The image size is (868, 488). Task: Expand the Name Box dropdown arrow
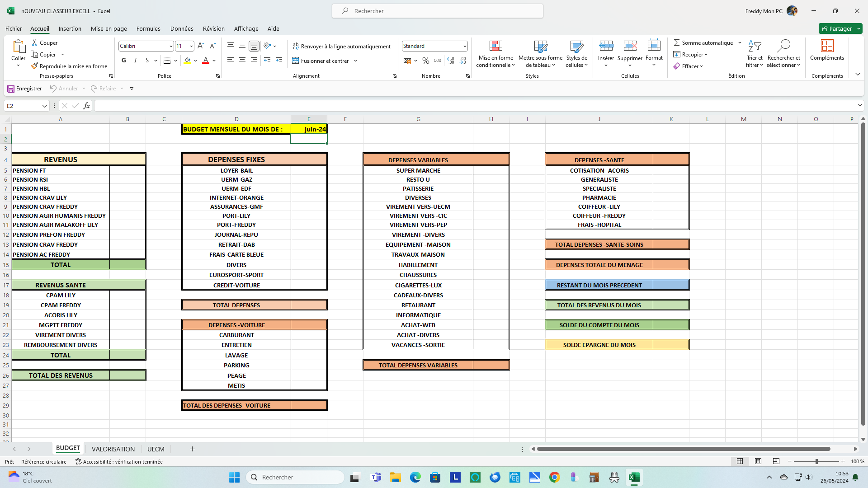tap(44, 106)
